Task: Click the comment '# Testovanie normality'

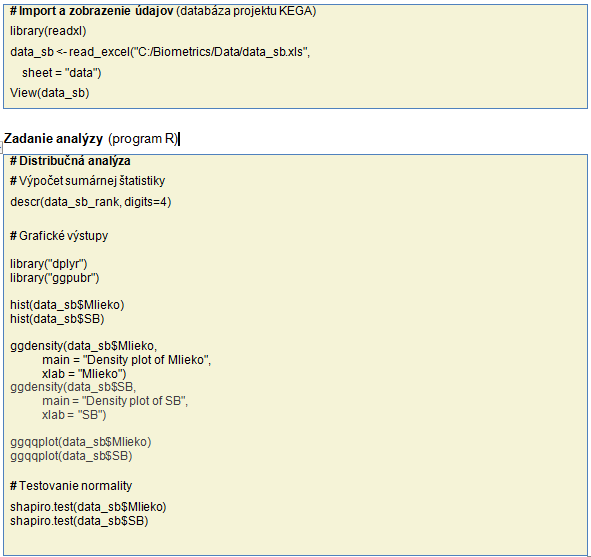Action: click(x=71, y=486)
